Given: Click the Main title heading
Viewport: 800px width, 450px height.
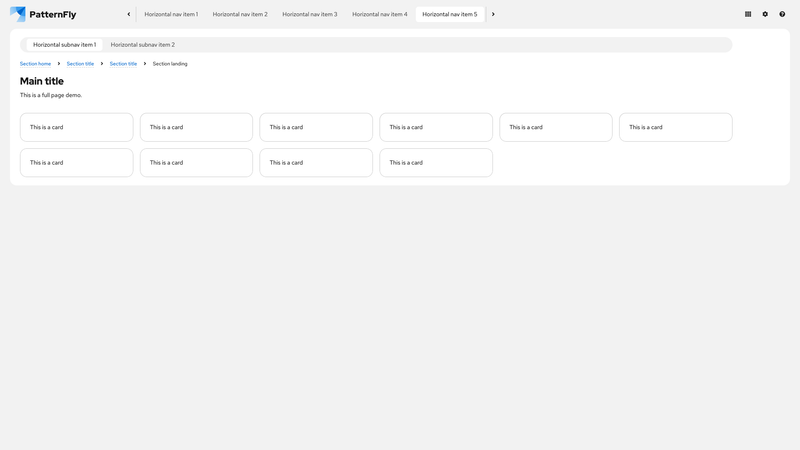Looking at the screenshot, I should pyautogui.click(x=42, y=81).
